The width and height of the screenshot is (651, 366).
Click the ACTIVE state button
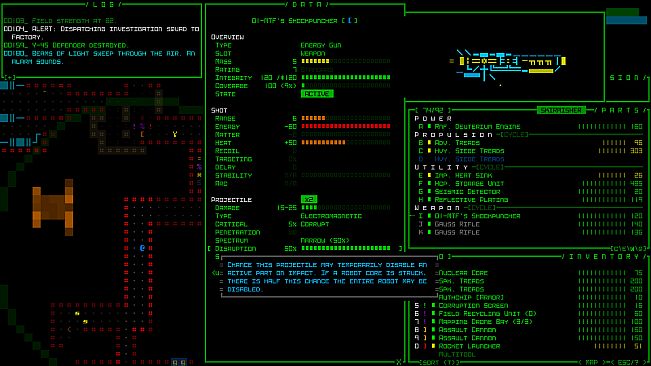tap(317, 94)
